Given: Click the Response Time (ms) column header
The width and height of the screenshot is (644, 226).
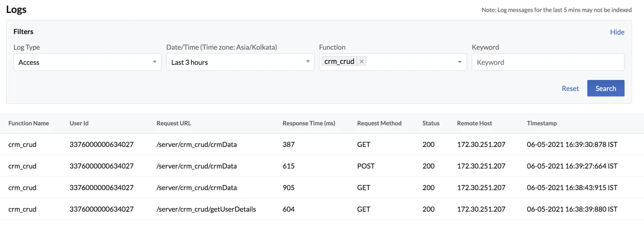Looking at the screenshot, I should pos(309,123).
